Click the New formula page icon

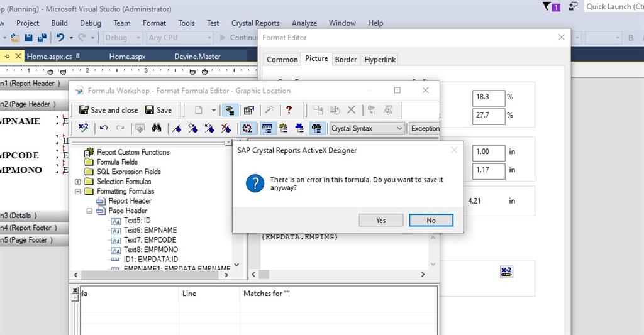tap(199, 110)
